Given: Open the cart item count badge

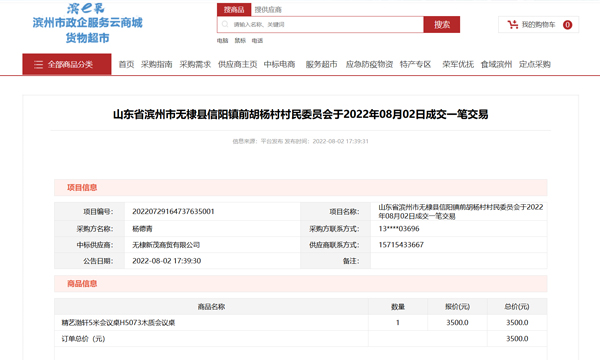Looking at the screenshot, I should click(567, 25).
